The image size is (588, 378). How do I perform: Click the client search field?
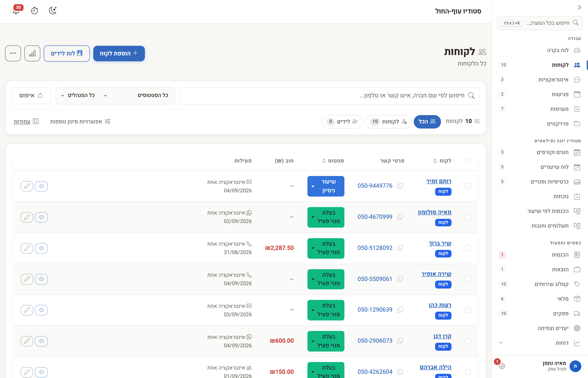[x=329, y=96]
